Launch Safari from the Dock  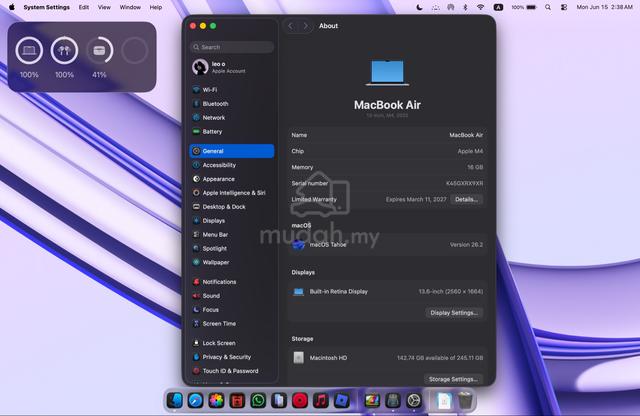tap(196, 400)
